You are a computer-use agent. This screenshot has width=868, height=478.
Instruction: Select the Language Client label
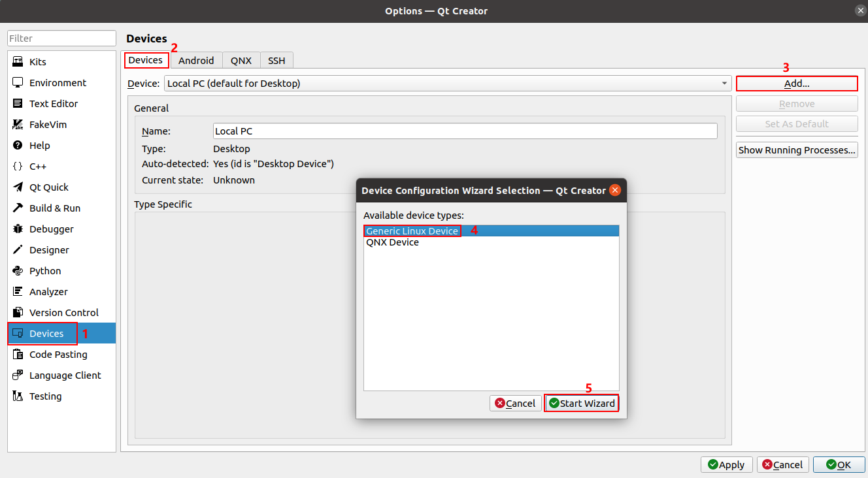(x=65, y=375)
